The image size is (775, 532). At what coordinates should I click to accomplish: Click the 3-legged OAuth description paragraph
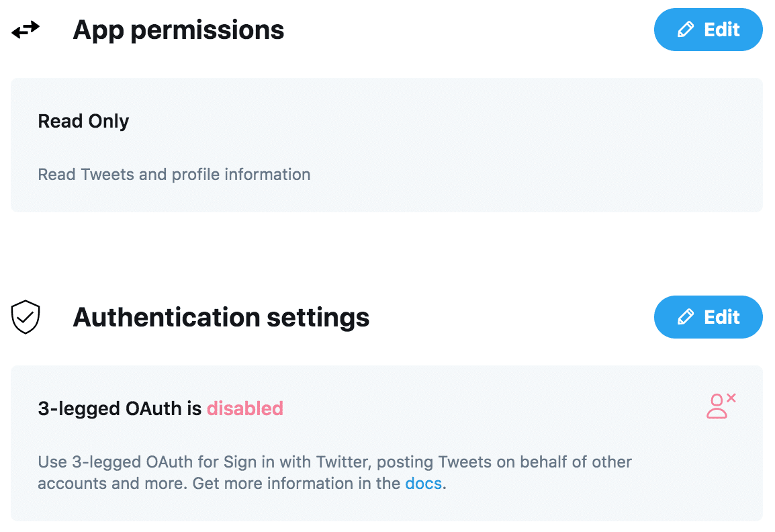[x=334, y=473]
